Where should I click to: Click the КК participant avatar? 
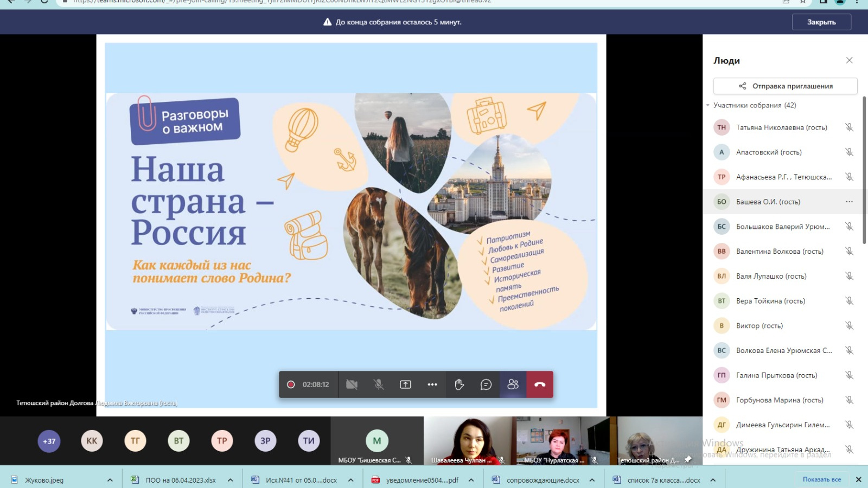(92, 441)
